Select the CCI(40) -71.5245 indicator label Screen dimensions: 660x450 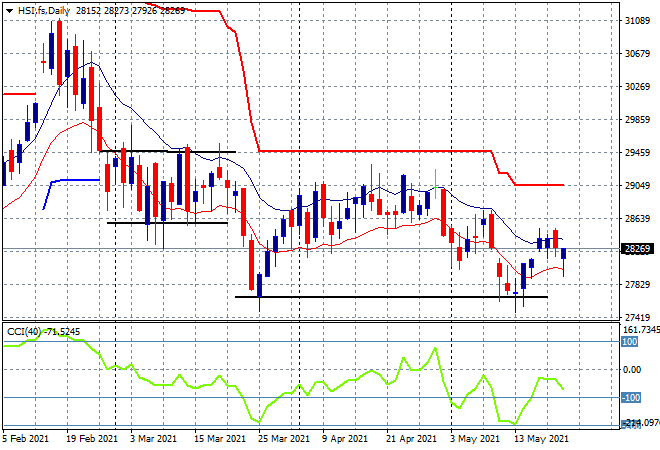pos(43,332)
